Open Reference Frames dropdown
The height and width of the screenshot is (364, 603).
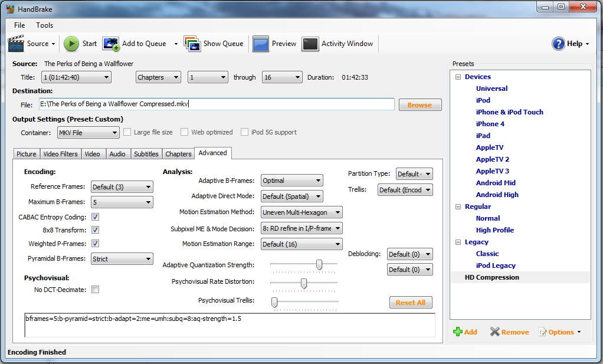click(x=122, y=187)
